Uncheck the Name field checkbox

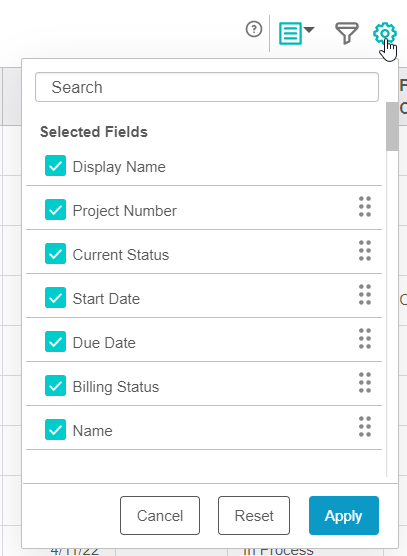pyautogui.click(x=55, y=429)
